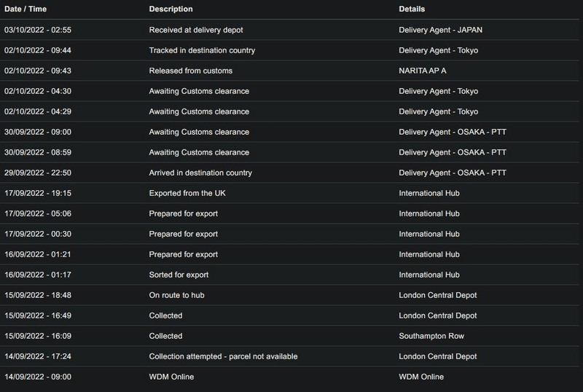
Task: Click the Released from customs entry
Action: [x=190, y=71]
